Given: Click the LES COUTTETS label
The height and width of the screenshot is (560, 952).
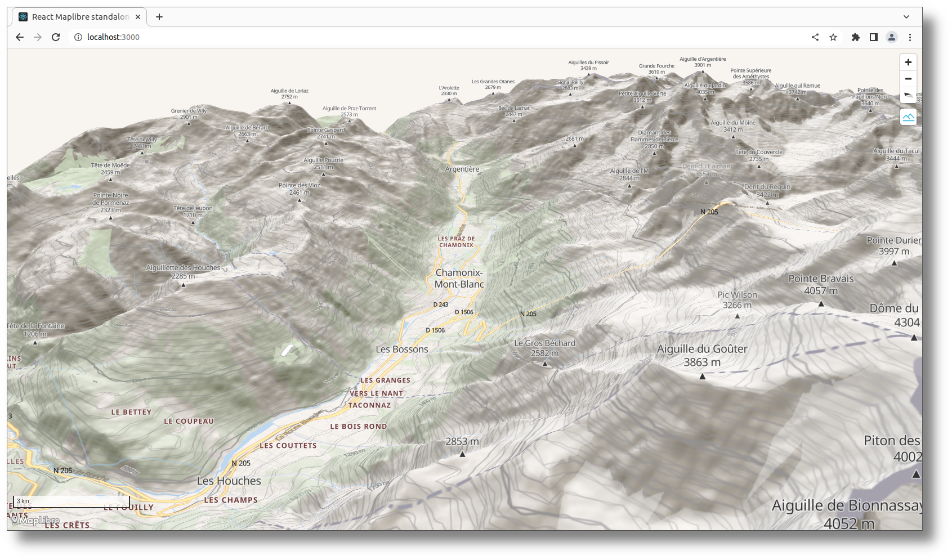Looking at the screenshot, I should [288, 446].
